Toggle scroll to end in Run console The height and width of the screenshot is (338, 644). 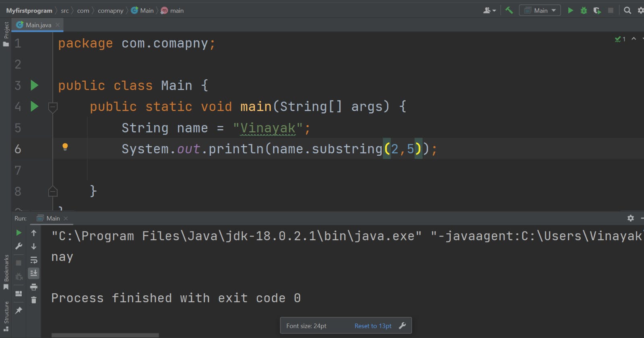coord(34,273)
